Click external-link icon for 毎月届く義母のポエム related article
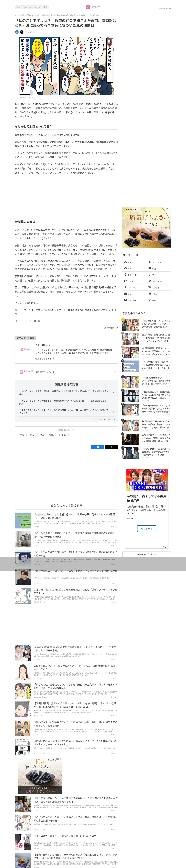The width and height of the screenshot is (186, 868). point(113,411)
